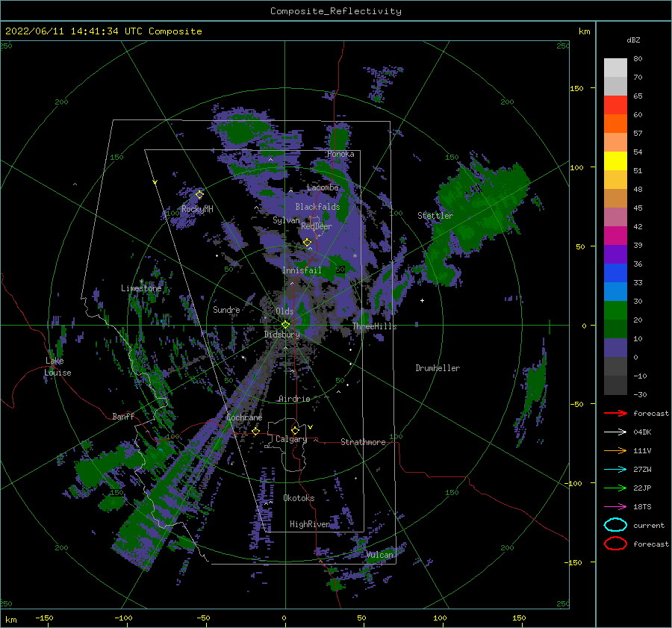Select the Airdrie label
The width and height of the screenshot is (672, 628).
[x=294, y=399]
